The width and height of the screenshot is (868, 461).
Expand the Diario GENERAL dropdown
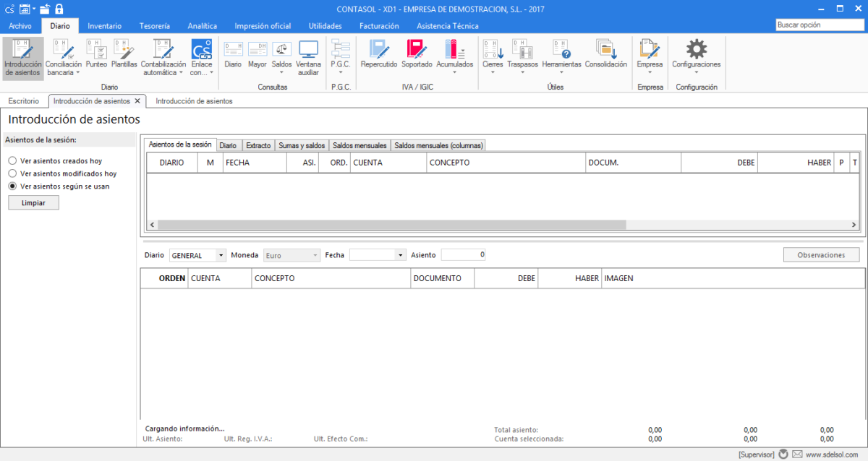(x=221, y=255)
